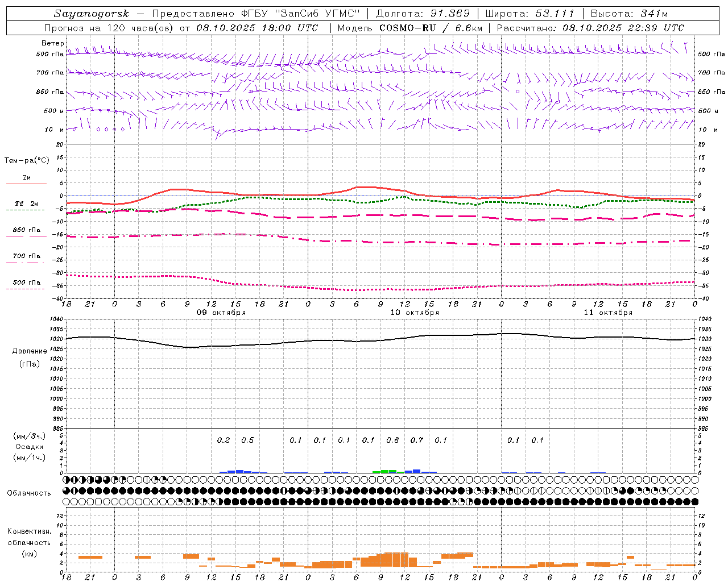
Task: Click the 'Ветер' wind panel label
Action: [52, 43]
